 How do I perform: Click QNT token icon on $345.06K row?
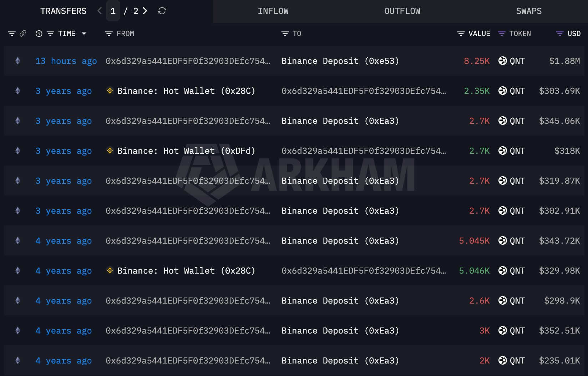pyautogui.click(x=503, y=121)
